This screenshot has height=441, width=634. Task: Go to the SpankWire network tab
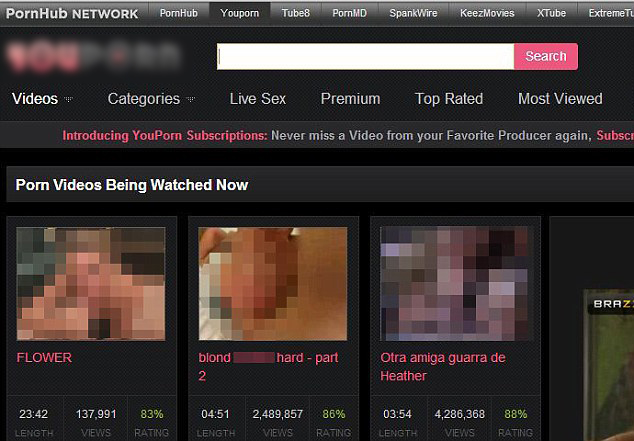tap(413, 13)
